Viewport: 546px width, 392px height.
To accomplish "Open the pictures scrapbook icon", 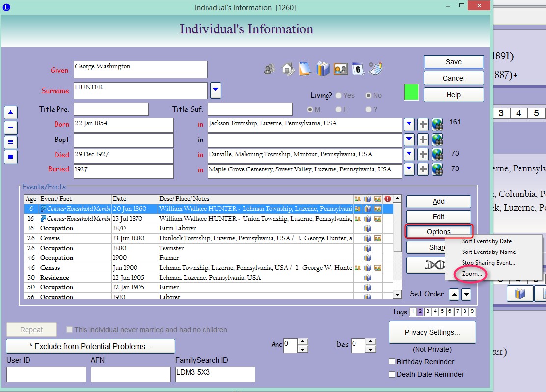I will (341, 69).
